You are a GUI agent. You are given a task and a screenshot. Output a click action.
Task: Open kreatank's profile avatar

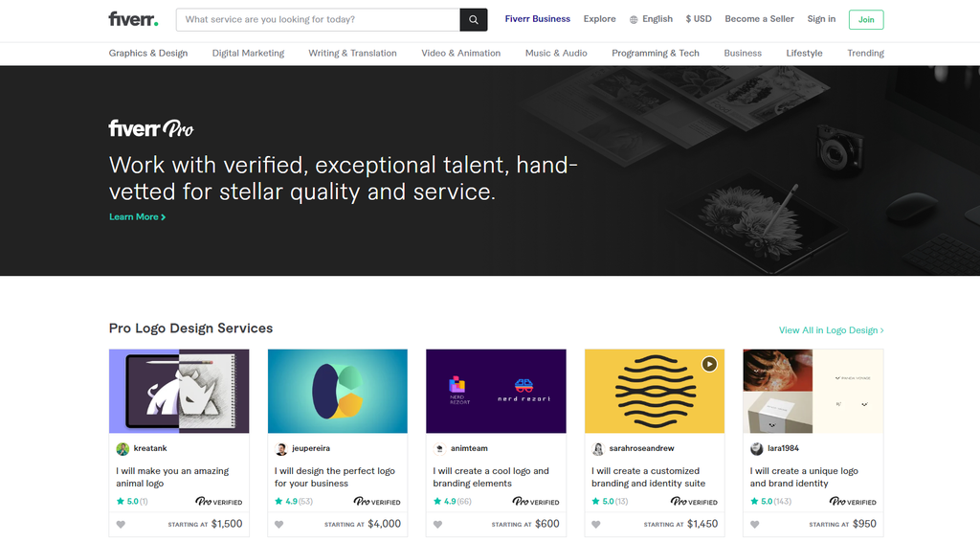[x=122, y=449]
